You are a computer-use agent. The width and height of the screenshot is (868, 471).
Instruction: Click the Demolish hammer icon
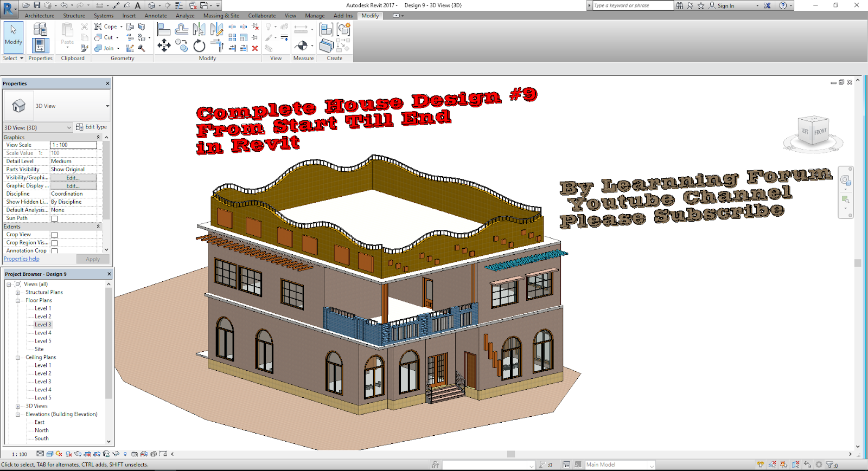point(142,48)
